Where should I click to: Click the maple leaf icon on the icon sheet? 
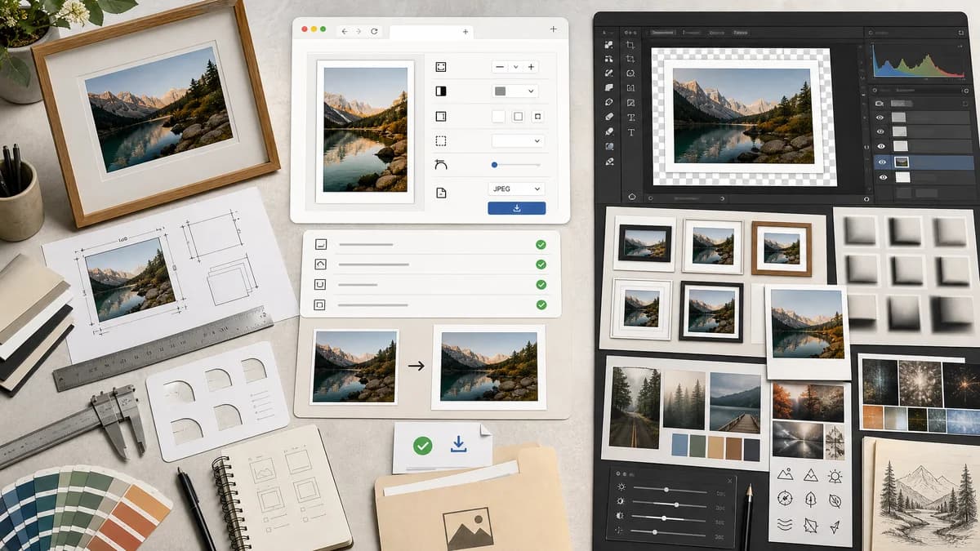pos(810,525)
